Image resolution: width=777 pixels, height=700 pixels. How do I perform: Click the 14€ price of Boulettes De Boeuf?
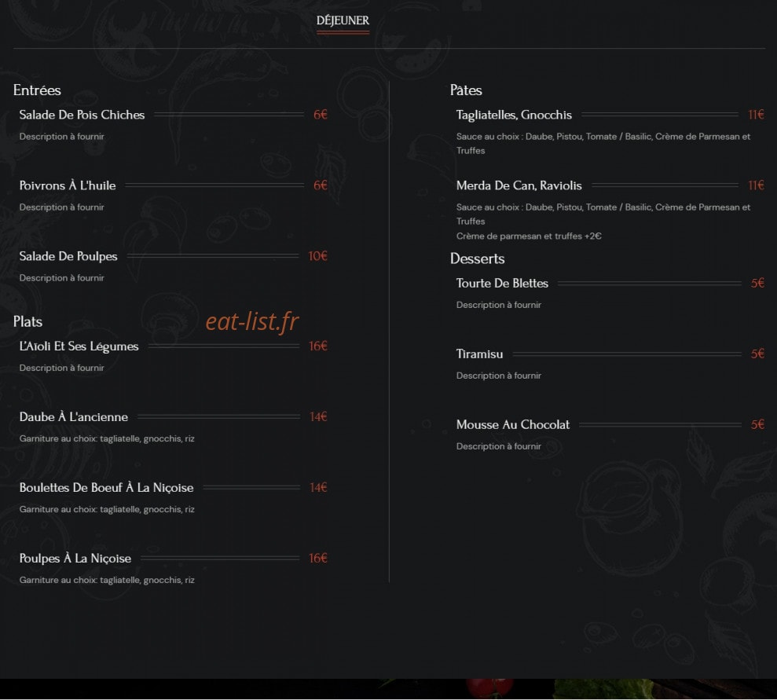[318, 488]
